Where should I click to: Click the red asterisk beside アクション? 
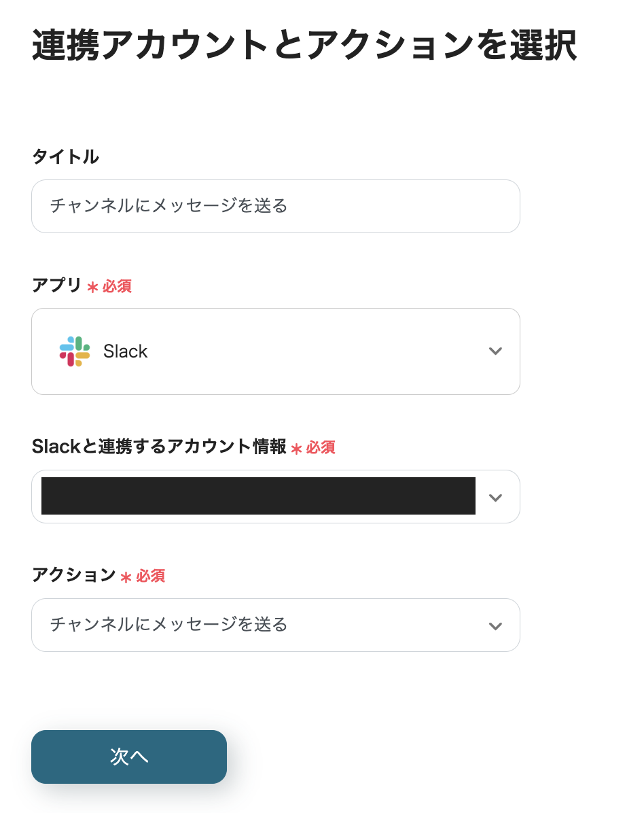click(126, 577)
